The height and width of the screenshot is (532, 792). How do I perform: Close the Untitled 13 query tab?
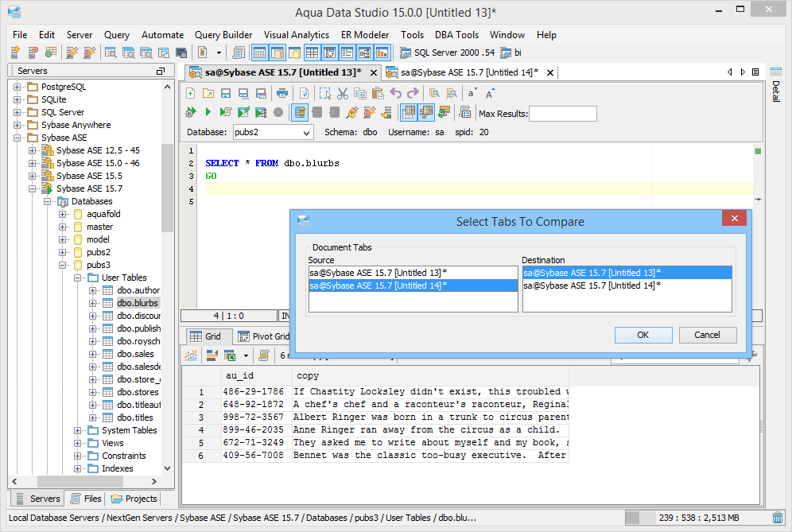(374, 72)
